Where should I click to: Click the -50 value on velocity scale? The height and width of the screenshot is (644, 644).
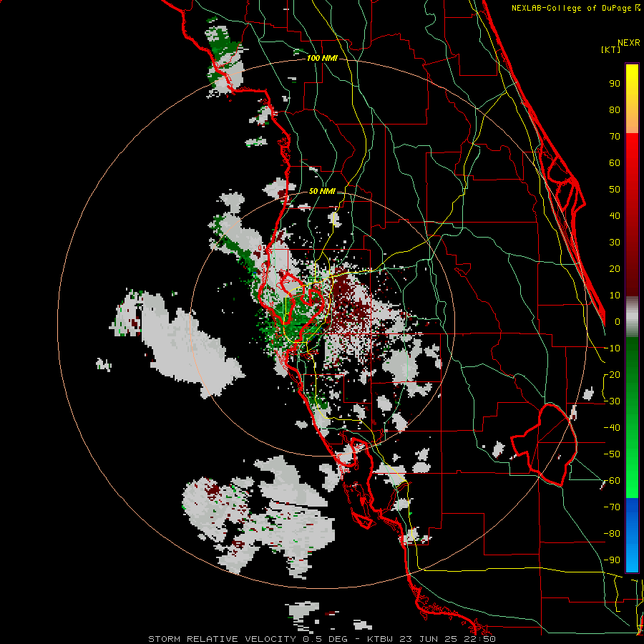pyautogui.click(x=612, y=454)
